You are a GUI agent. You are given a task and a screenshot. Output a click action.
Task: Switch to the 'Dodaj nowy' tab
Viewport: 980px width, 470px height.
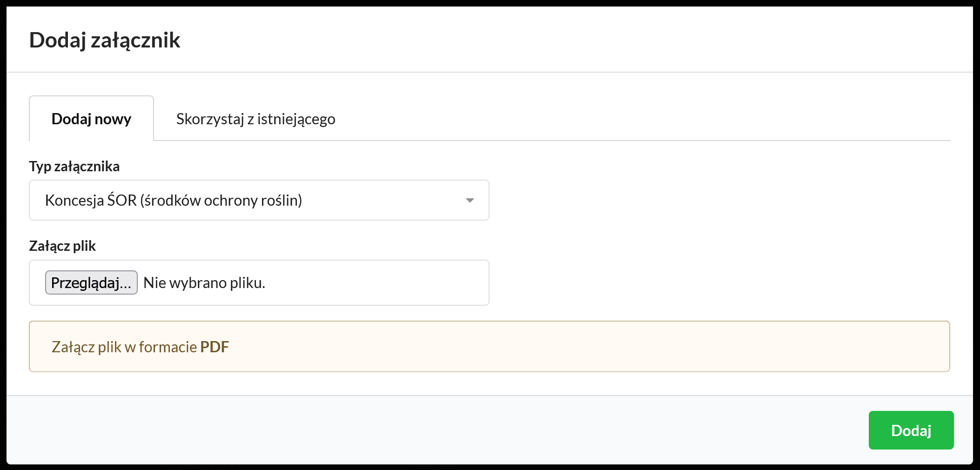coord(91,119)
